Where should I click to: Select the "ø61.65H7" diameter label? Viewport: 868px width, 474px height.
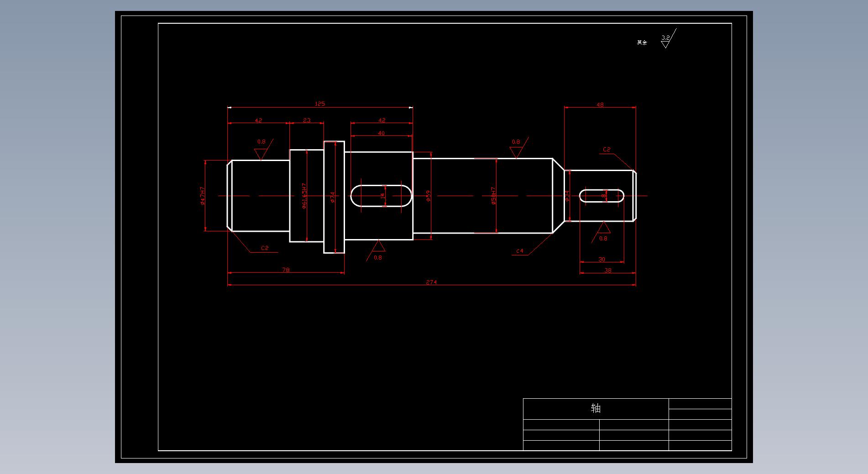click(304, 196)
